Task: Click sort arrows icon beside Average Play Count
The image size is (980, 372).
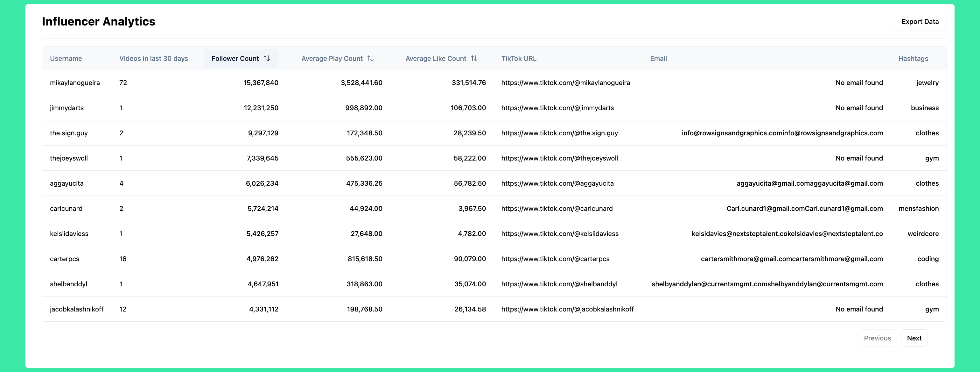Action: [x=370, y=58]
